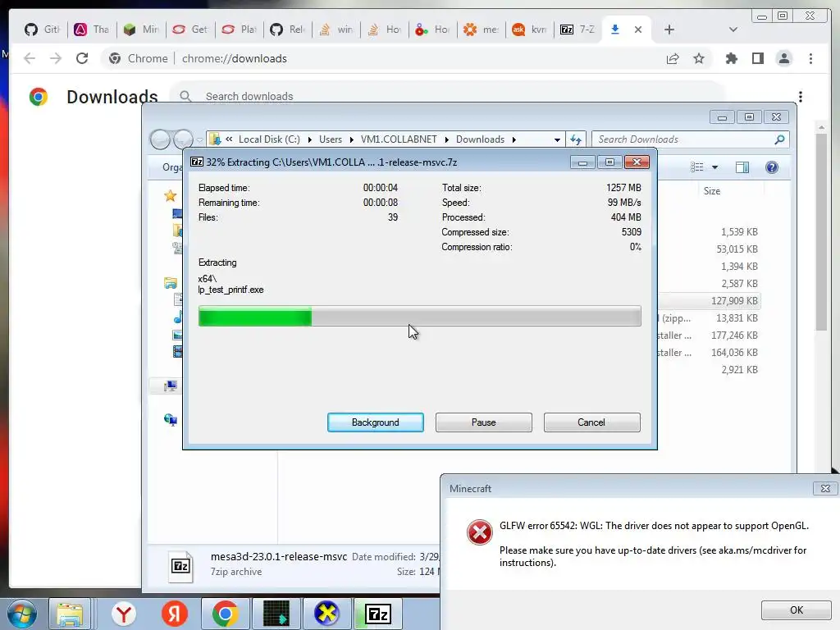
Task: Expand arrow after Downloads breadcrumb
Action: pos(514,139)
